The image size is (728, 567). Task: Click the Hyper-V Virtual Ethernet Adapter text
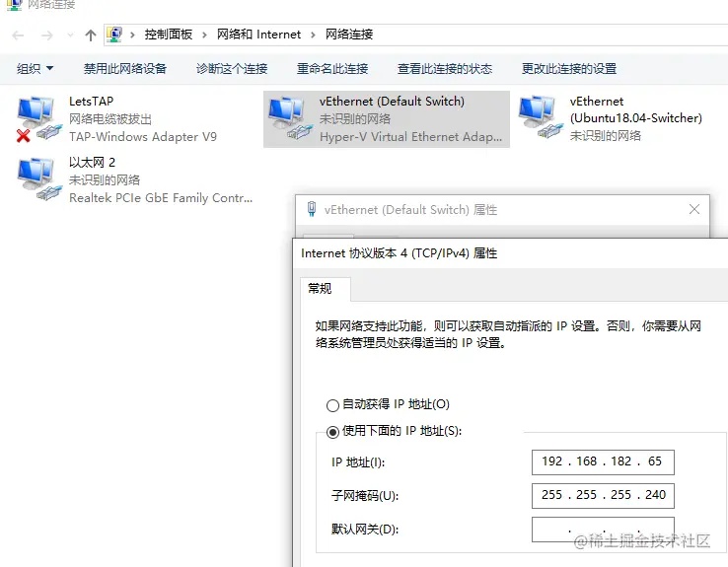pyautogui.click(x=410, y=136)
